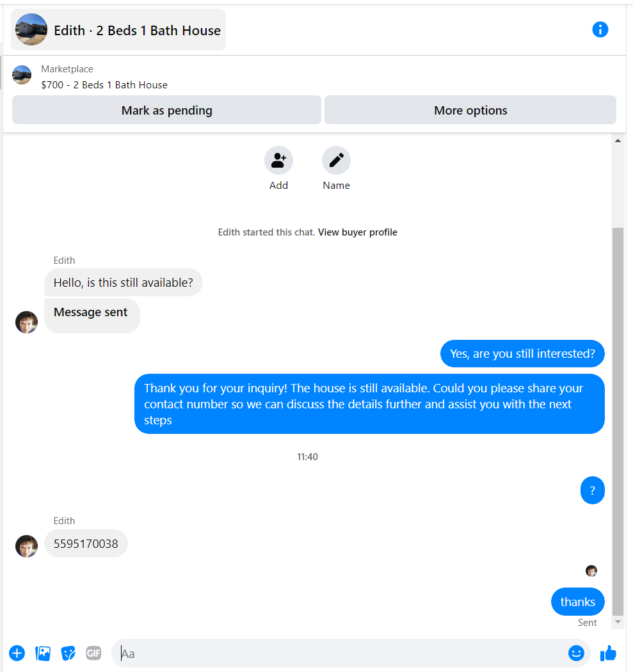Screen dimensions: 633x672
Task: Select the 5595170038 message bubble
Action: point(86,543)
